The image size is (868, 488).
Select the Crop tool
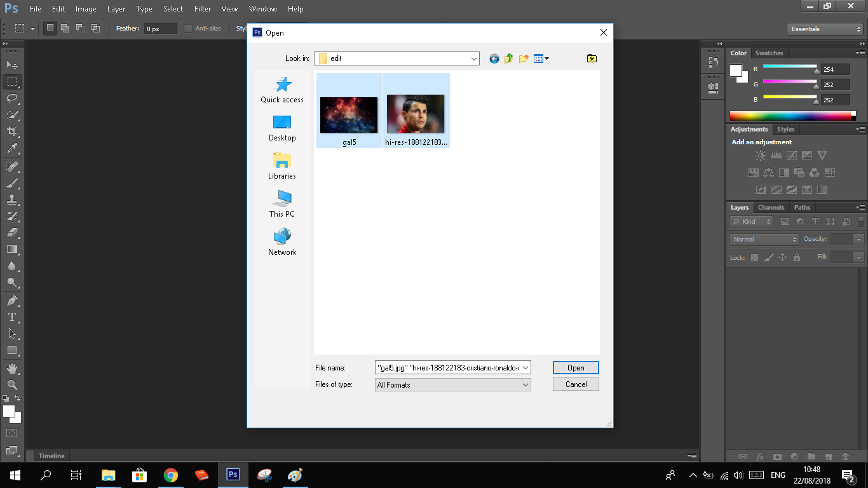click(x=12, y=132)
